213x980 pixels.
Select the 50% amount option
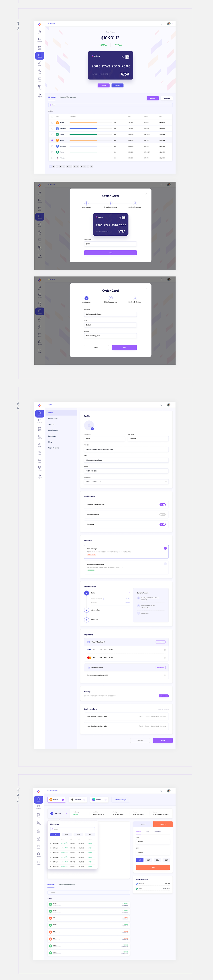(149, 860)
